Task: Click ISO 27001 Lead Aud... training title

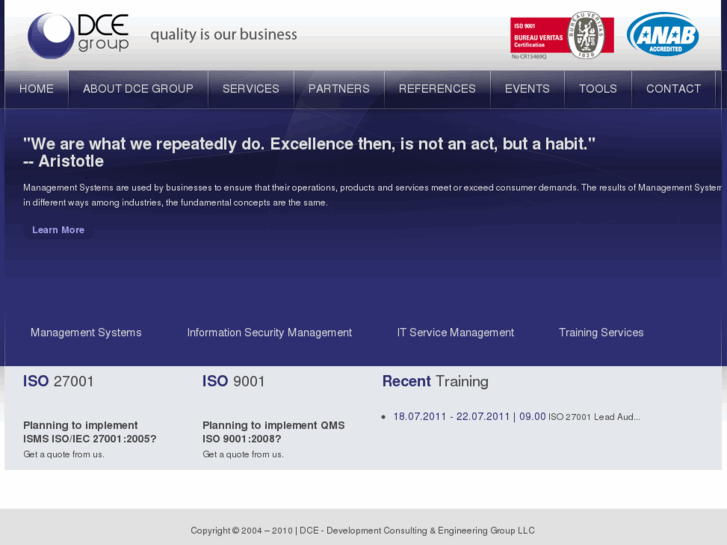Action: coord(594,417)
